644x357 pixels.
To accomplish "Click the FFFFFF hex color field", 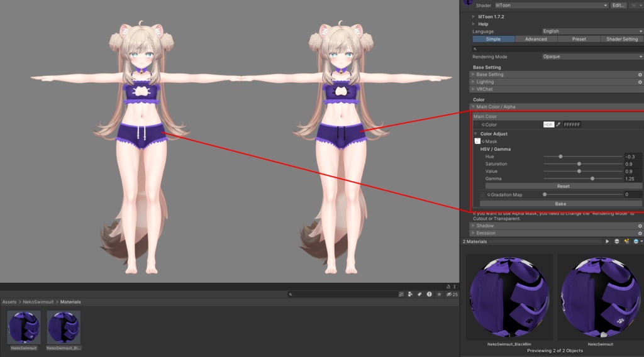I will coord(572,124).
